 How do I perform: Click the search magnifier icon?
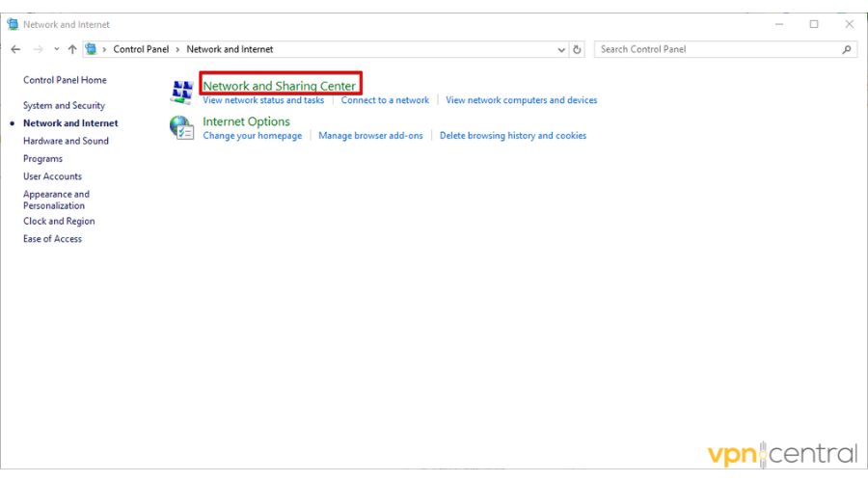(x=847, y=49)
